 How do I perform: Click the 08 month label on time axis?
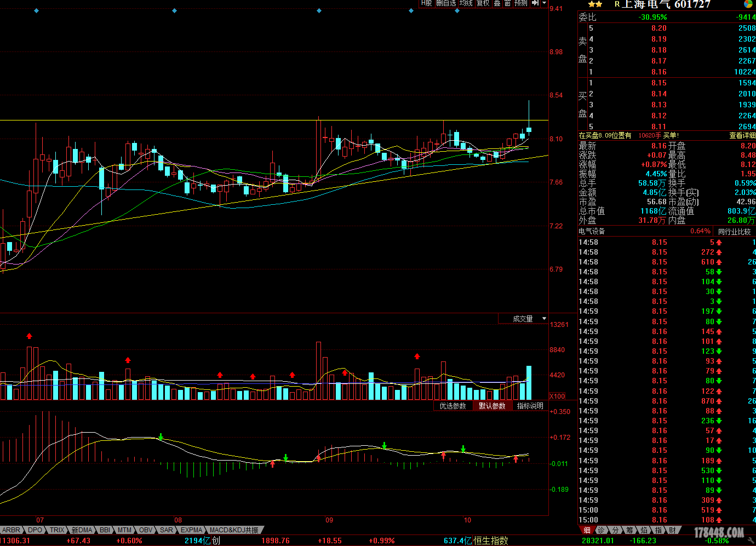click(x=178, y=520)
